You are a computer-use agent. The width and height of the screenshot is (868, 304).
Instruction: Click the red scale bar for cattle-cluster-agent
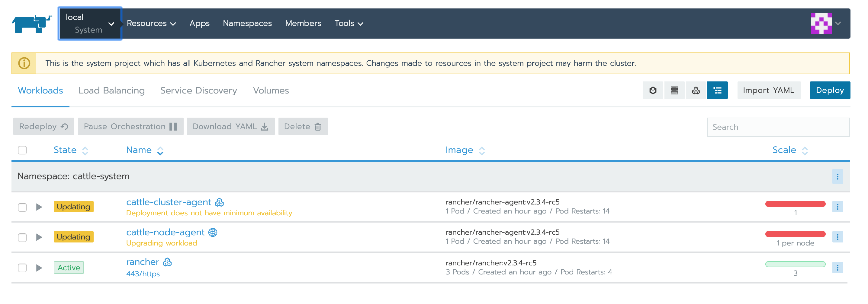point(795,204)
